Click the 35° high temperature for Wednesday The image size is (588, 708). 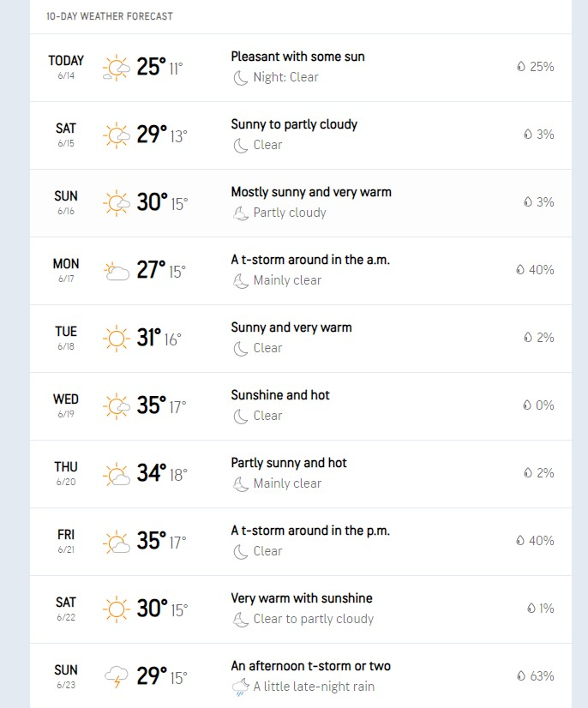pos(151,405)
